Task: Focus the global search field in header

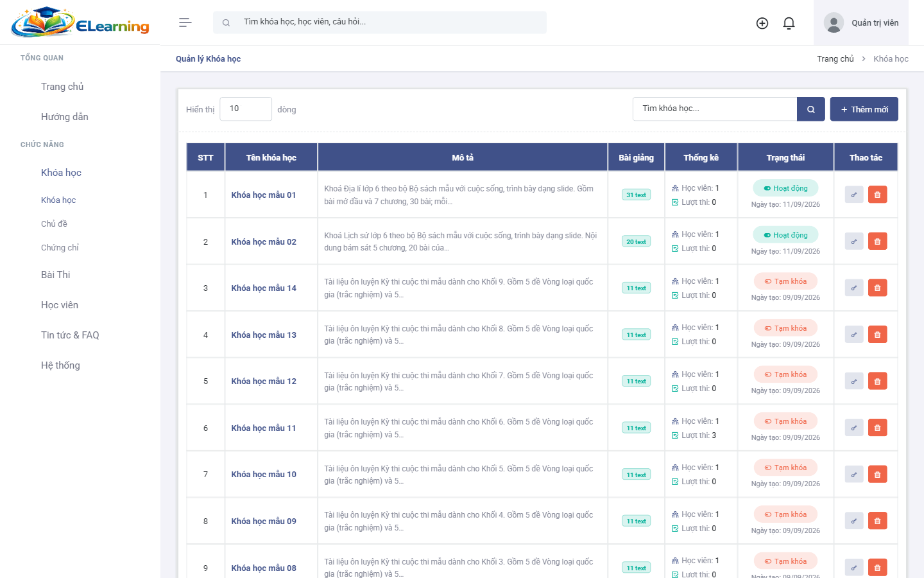Action: click(380, 22)
